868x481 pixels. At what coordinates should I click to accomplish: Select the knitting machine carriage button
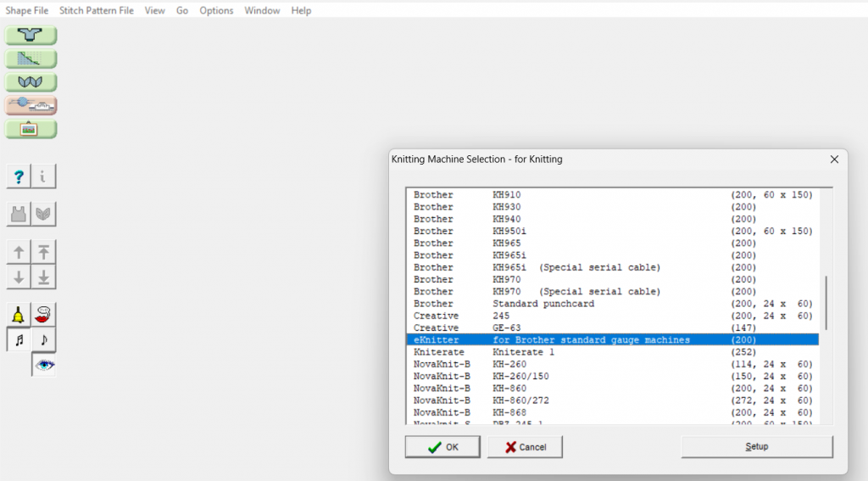(x=31, y=105)
